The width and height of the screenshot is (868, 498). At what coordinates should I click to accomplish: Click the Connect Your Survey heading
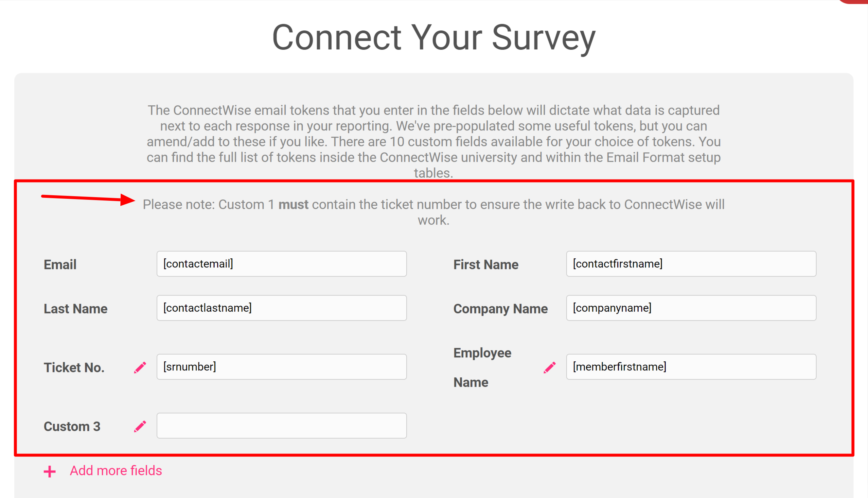pyautogui.click(x=434, y=37)
